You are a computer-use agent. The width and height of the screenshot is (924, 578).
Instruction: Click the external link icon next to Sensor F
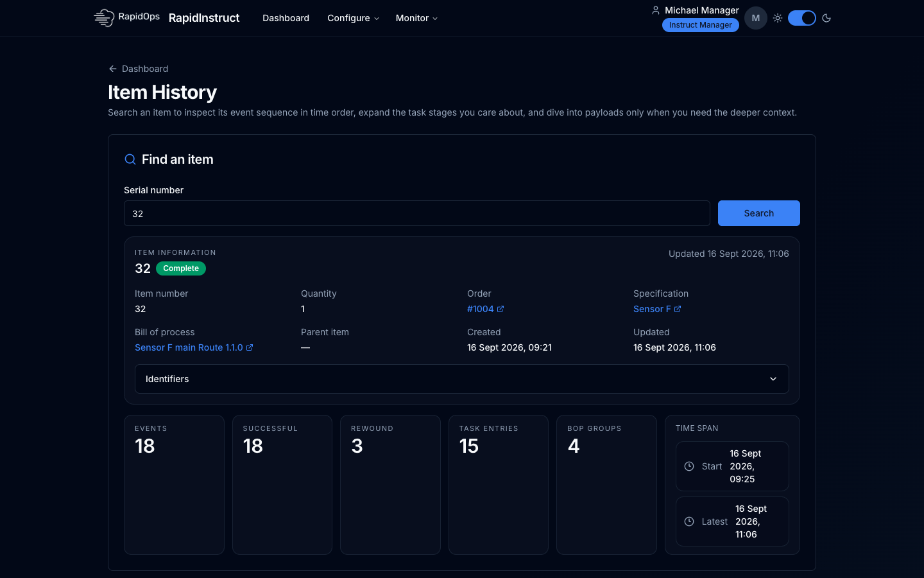(678, 309)
